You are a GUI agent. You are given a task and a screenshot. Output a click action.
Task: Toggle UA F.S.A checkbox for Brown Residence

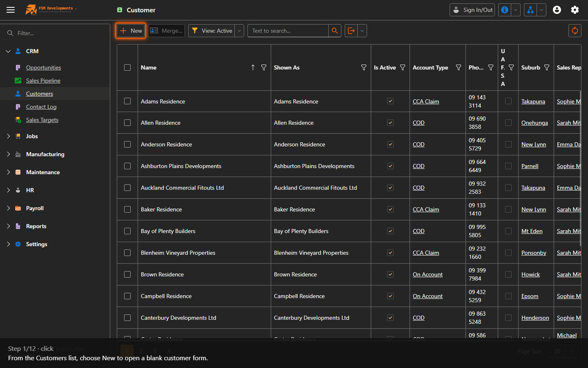click(508, 274)
